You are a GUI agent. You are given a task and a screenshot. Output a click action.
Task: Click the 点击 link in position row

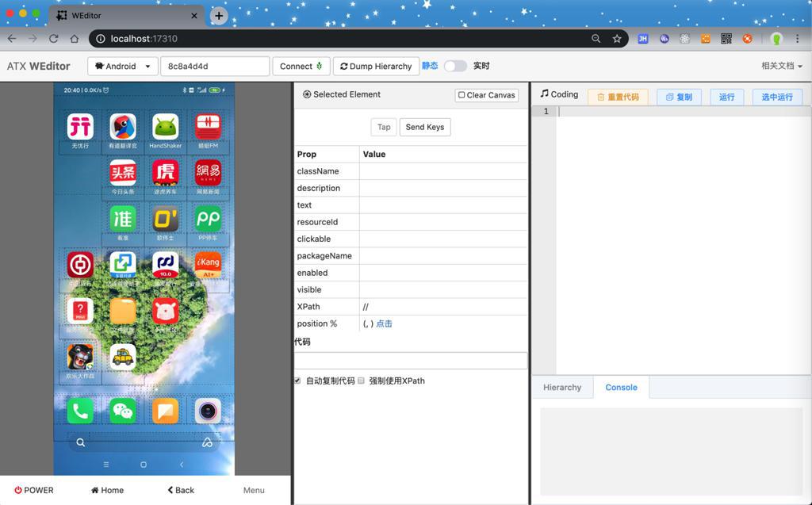point(384,323)
